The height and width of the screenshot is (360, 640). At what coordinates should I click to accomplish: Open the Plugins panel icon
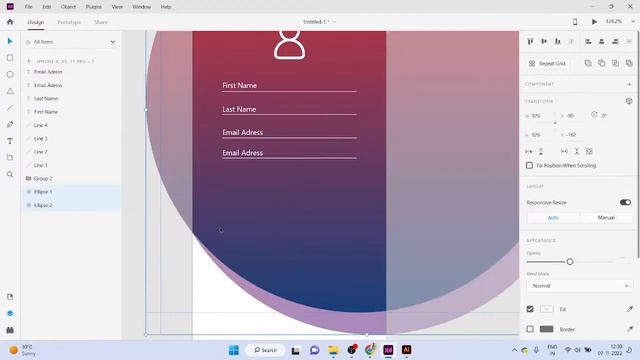pyautogui.click(x=10, y=330)
